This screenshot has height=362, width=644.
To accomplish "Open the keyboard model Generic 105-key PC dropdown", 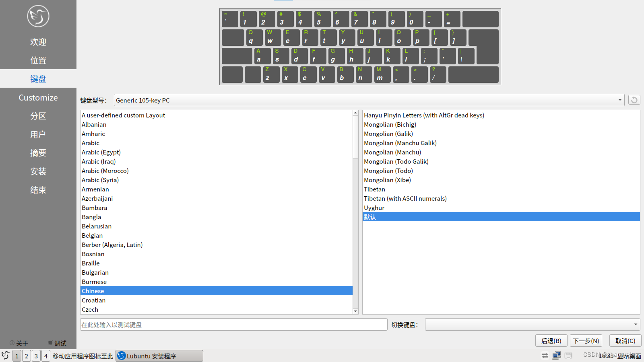I will click(369, 100).
